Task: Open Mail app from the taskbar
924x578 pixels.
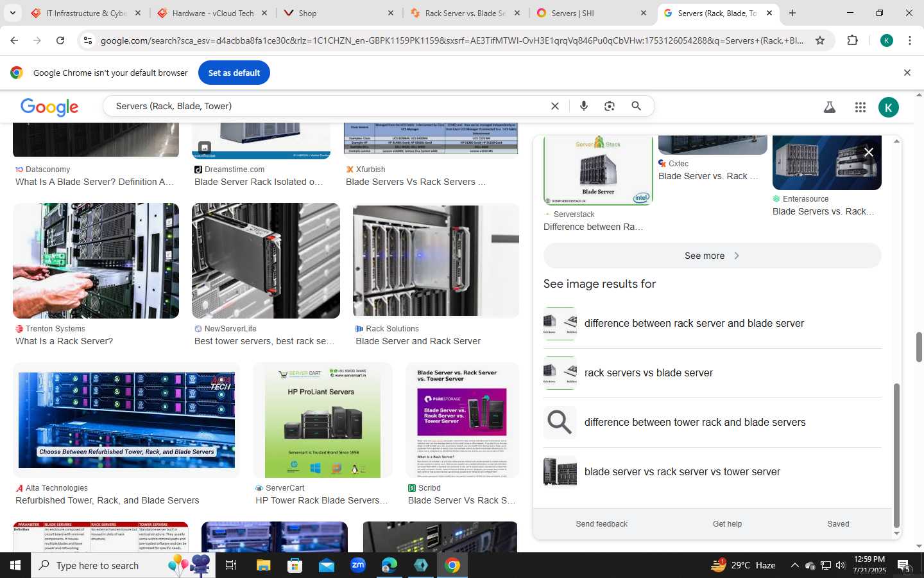Action: pyautogui.click(x=327, y=565)
